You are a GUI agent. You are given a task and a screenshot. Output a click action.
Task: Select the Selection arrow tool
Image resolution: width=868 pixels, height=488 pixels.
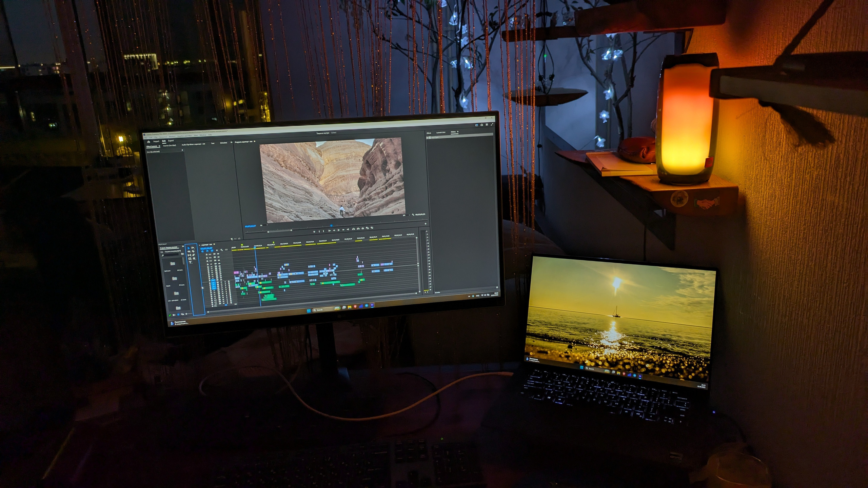189,248
